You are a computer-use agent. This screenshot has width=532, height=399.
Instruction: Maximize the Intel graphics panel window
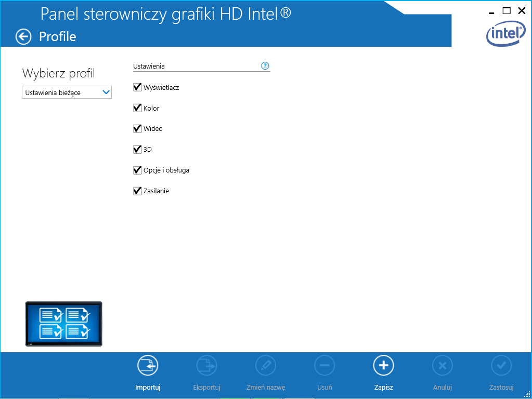(507, 10)
